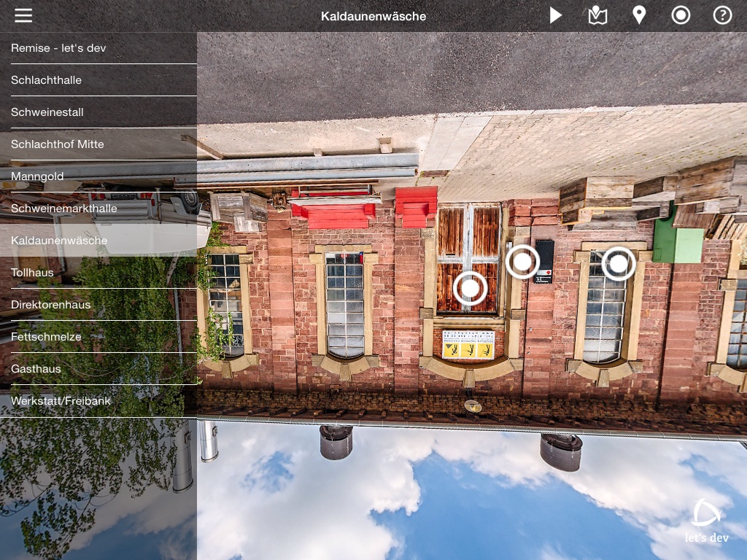The width and height of the screenshot is (747, 560).
Task: Select hotspot beside the black wall sign
Action: (x=522, y=261)
